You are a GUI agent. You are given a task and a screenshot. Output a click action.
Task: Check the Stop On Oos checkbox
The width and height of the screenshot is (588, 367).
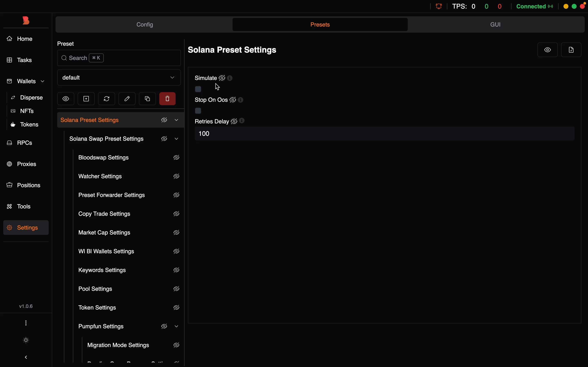[198, 111]
